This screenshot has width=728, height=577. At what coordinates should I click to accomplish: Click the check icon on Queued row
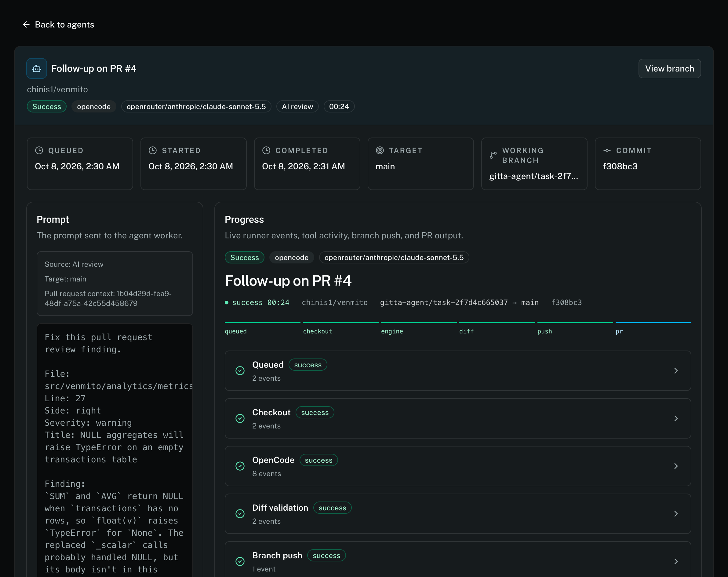[240, 371]
